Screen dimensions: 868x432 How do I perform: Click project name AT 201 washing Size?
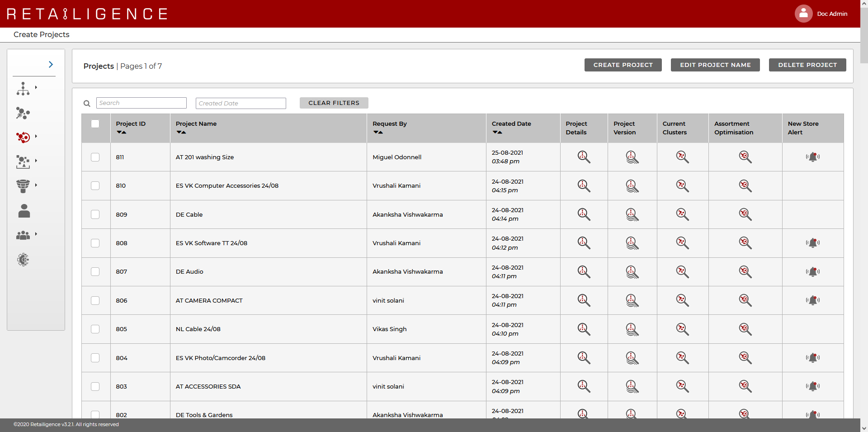(205, 157)
